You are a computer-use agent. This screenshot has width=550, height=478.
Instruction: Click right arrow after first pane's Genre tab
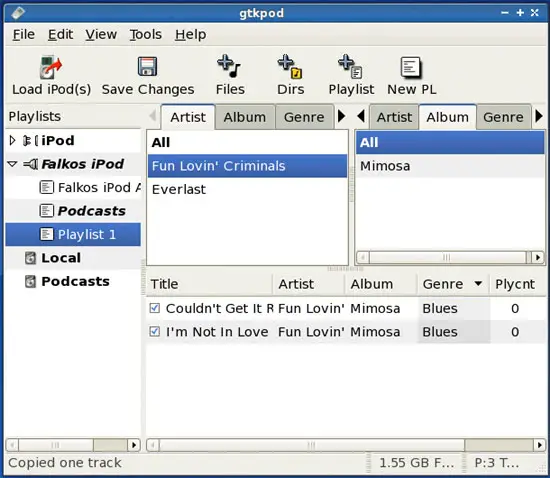click(341, 116)
